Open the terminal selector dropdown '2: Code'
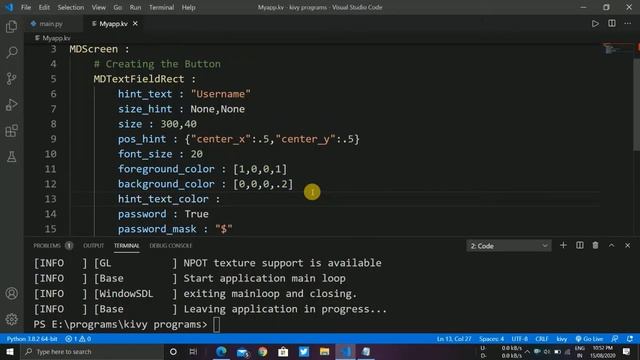 tap(509, 246)
